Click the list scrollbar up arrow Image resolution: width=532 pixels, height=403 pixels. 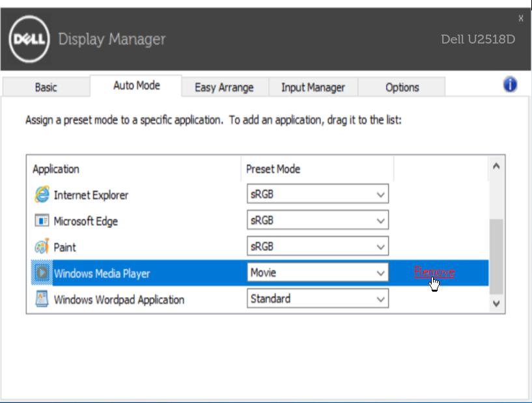point(496,166)
